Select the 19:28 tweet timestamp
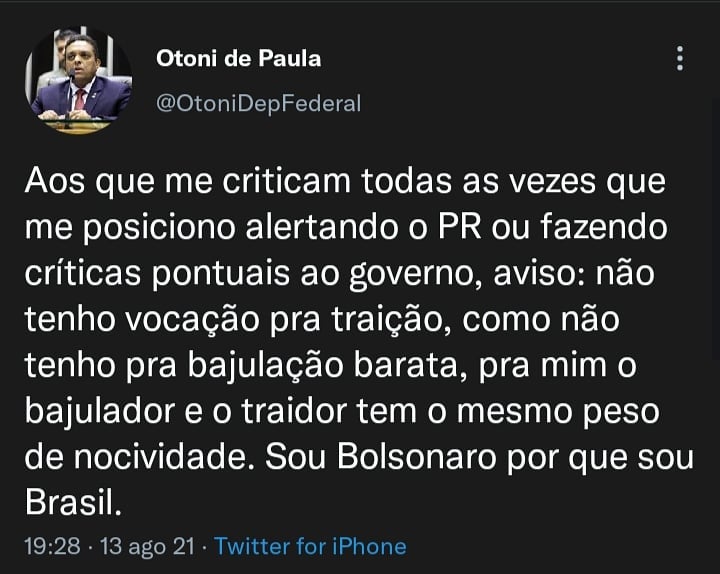Image resolution: width=720 pixels, height=574 pixels. tap(52, 546)
